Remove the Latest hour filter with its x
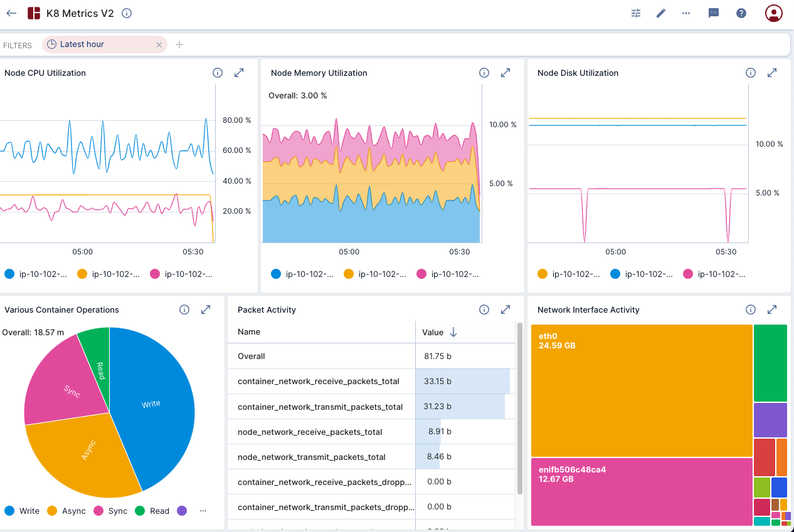This screenshot has width=794, height=532. point(159,44)
